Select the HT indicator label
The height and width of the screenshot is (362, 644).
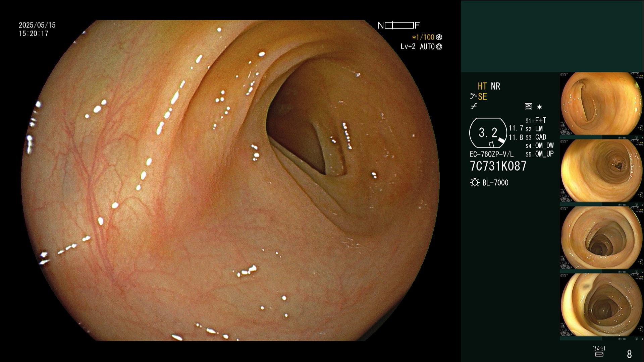482,86
